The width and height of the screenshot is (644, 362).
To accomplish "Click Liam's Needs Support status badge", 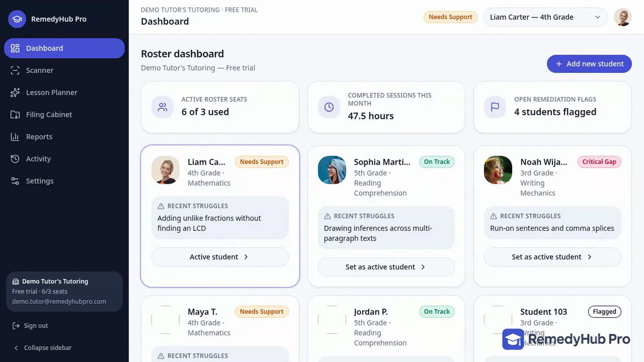I will coord(262,162).
